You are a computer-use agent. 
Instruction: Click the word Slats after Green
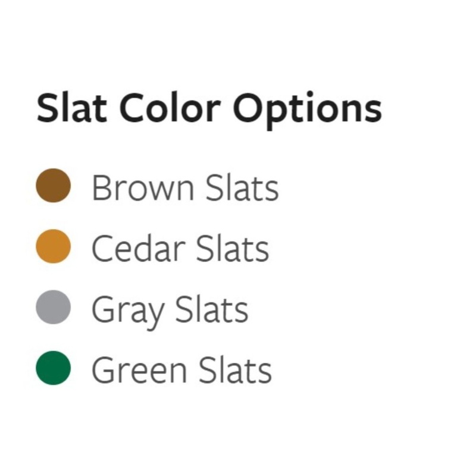click(x=235, y=370)
